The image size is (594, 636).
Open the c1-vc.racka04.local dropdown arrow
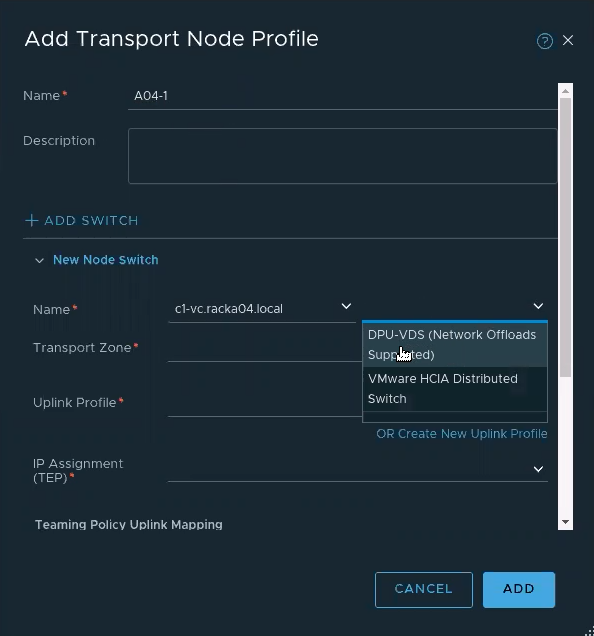pyautogui.click(x=346, y=306)
